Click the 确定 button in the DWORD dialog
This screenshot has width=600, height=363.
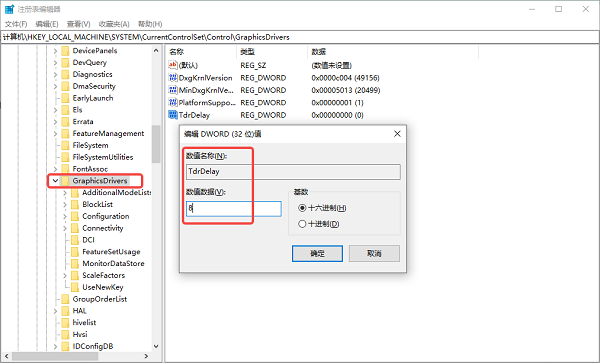tap(317, 253)
